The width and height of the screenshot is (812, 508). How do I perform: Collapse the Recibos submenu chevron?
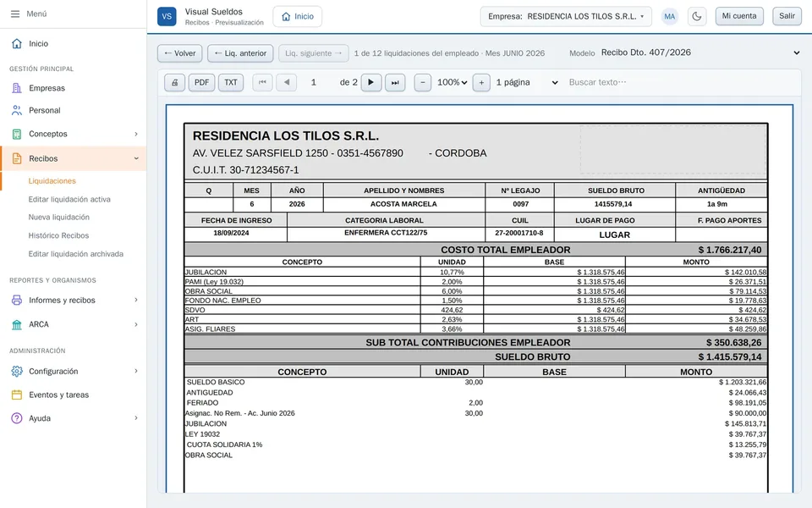point(136,158)
